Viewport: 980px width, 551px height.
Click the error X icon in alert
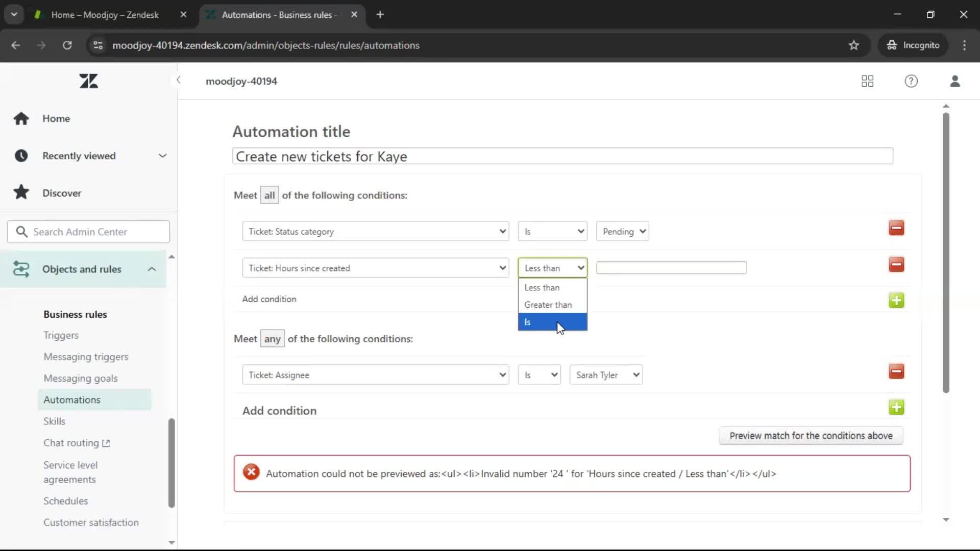coord(251,472)
